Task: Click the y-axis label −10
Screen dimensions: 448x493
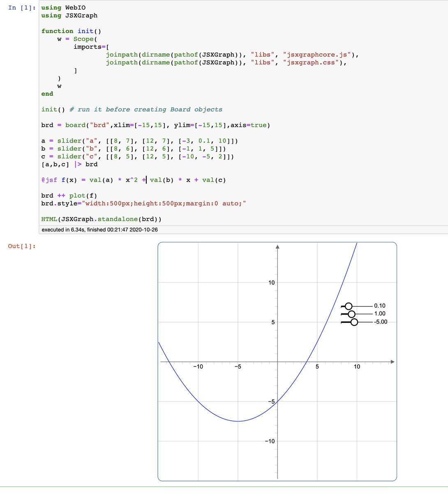Action: [x=270, y=441]
